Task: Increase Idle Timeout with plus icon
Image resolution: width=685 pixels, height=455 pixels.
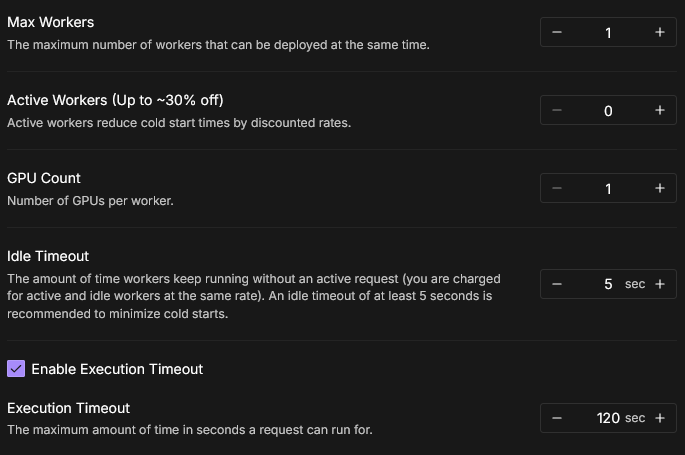Action: point(659,284)
